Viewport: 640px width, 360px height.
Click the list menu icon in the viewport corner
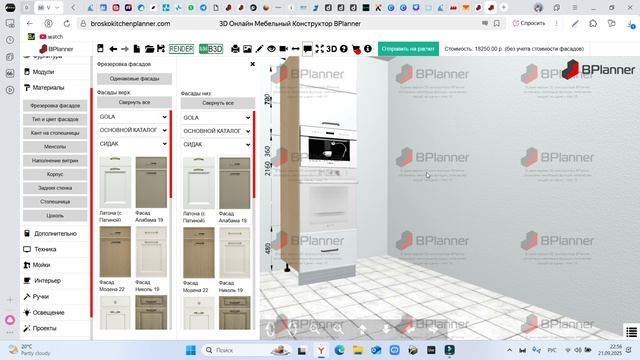pyautogui.click(x=631, y=332)
